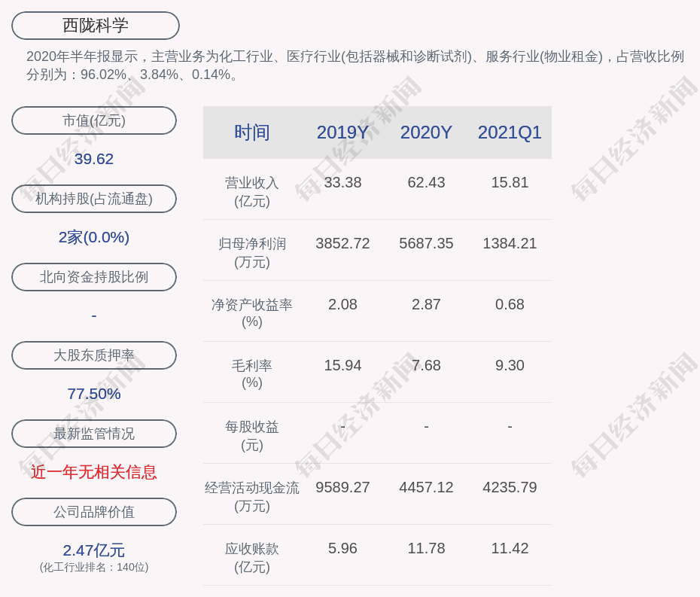The height and width of the screenshot is (597, 700).
Task: Click the 2021Q1 经营活动现金流 value 4235.79
Action: [x=510, y=487]
